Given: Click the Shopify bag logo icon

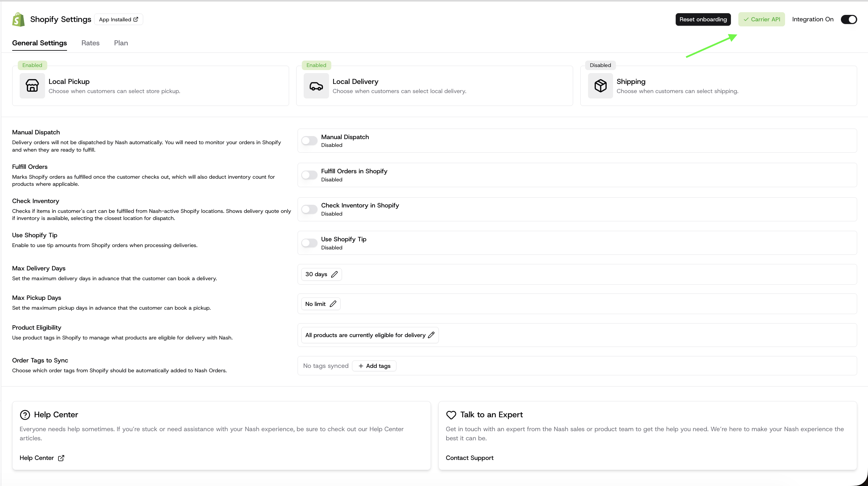Looking at the screenshot, I should 18,20.
